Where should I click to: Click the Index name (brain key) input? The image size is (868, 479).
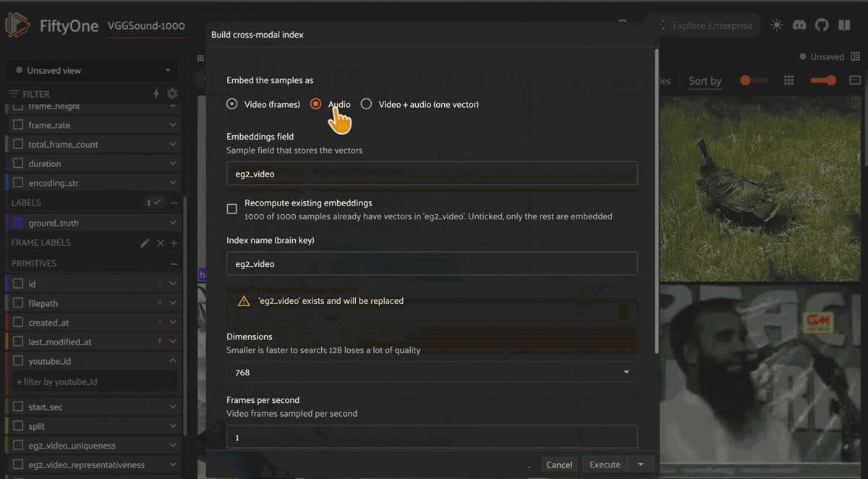click(432, 263)
